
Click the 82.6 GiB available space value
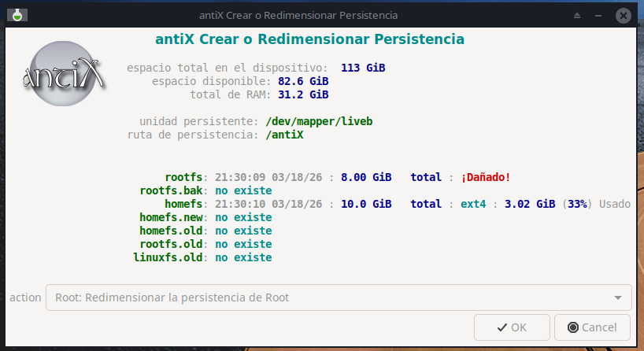coord(303,81)
